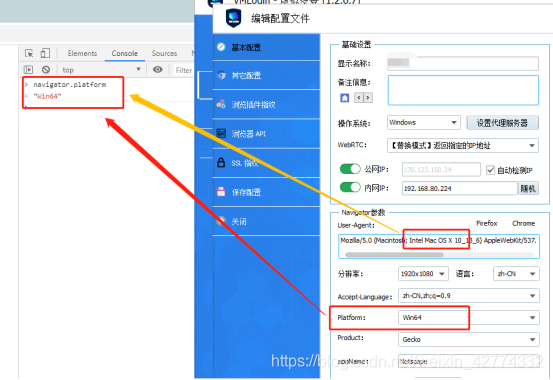Show console sidebar panel icon
The height and width of the screenshot is (380, 553).
[x=28, y=70]
